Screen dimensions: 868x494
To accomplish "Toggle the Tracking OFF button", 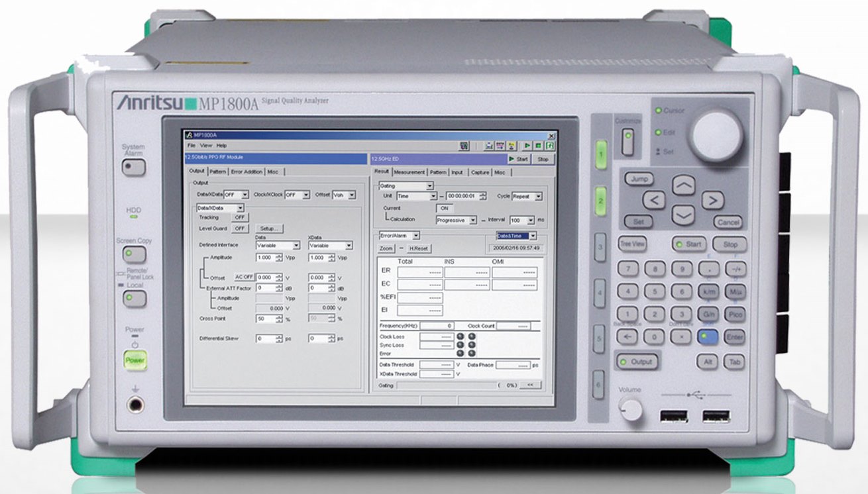I will pos(239,217).
